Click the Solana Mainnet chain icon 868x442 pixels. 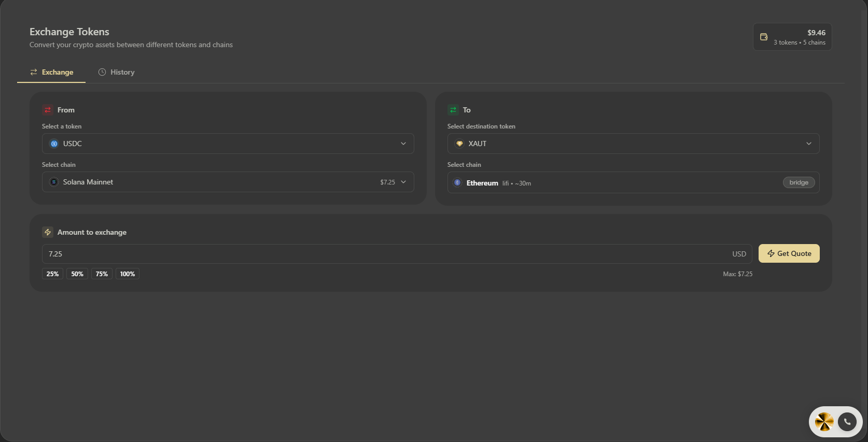pos(54,182)
